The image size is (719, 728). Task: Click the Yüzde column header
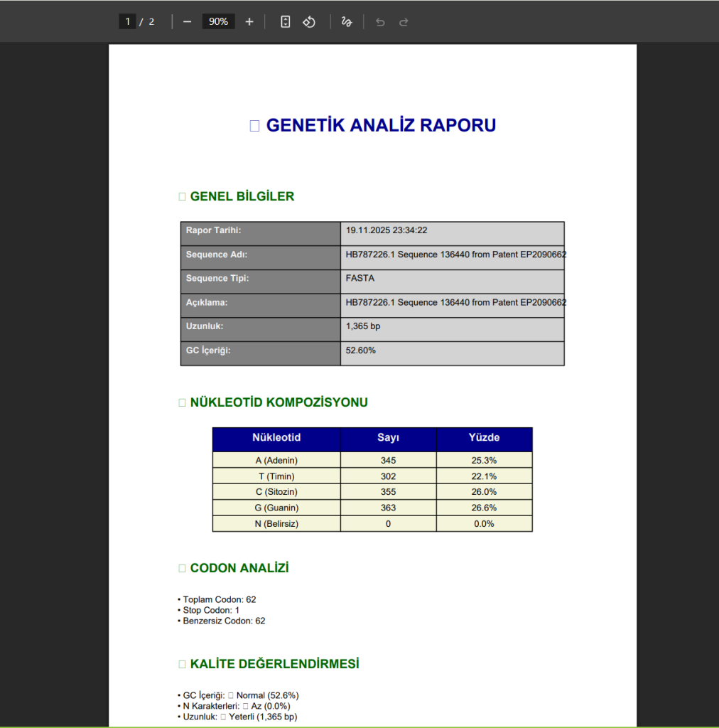(484, 439)
